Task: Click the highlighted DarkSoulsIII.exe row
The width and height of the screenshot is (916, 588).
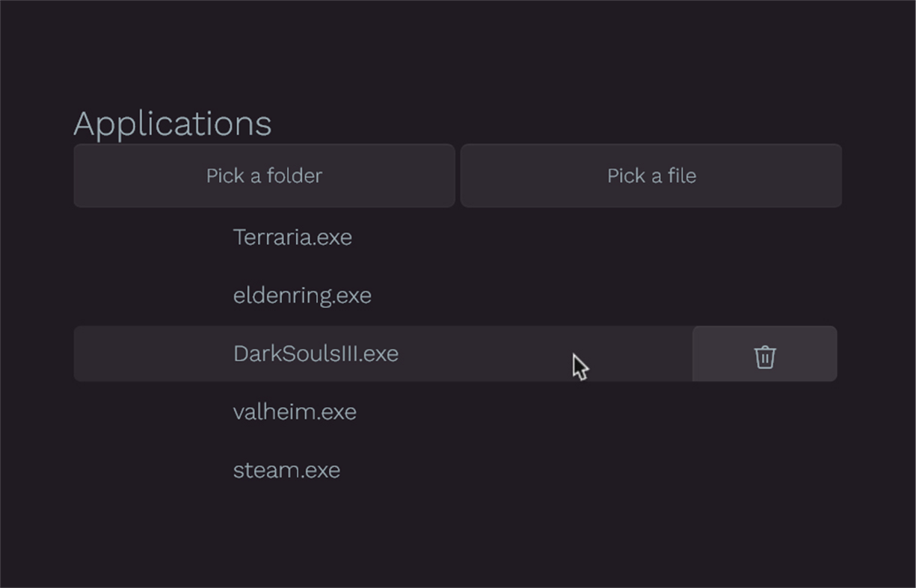Action: tap(383, 354)
